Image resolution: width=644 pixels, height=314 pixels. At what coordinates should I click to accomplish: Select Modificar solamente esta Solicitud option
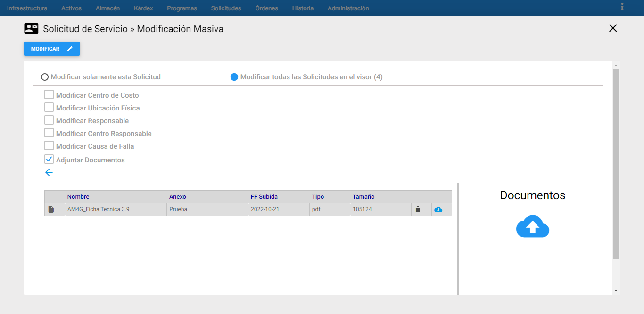(45, 77)
